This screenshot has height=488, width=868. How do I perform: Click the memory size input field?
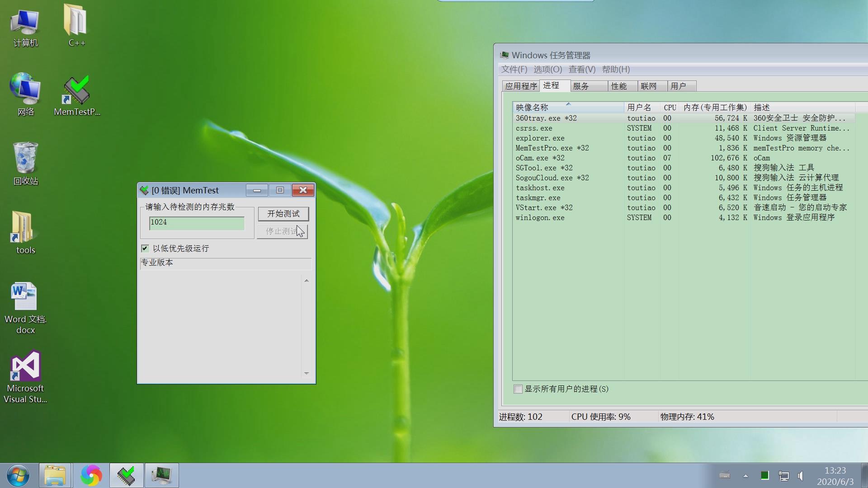197,223
